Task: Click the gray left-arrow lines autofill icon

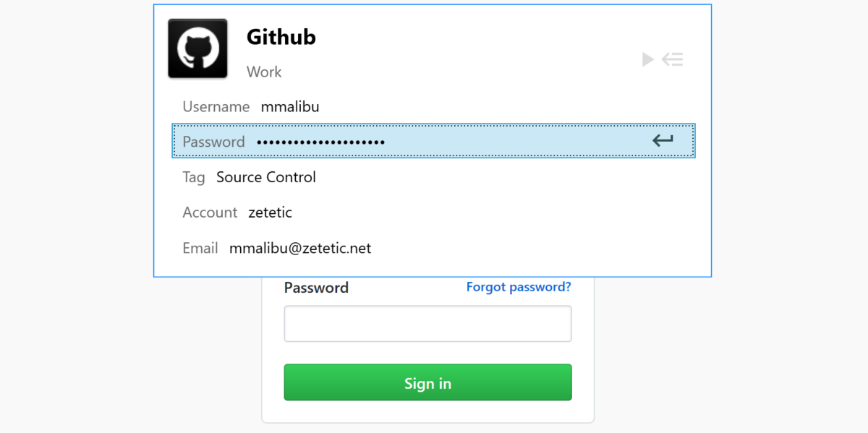Action: [x=673, y=59]
